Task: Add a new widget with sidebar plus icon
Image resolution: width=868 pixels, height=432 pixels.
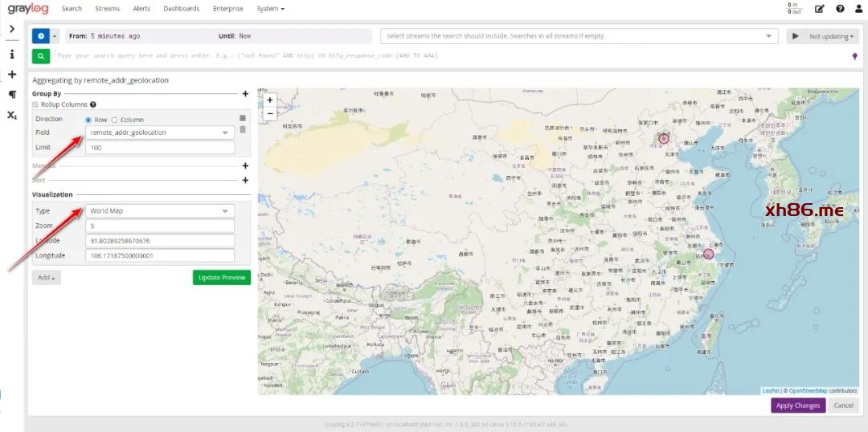Action: [12, 75]
